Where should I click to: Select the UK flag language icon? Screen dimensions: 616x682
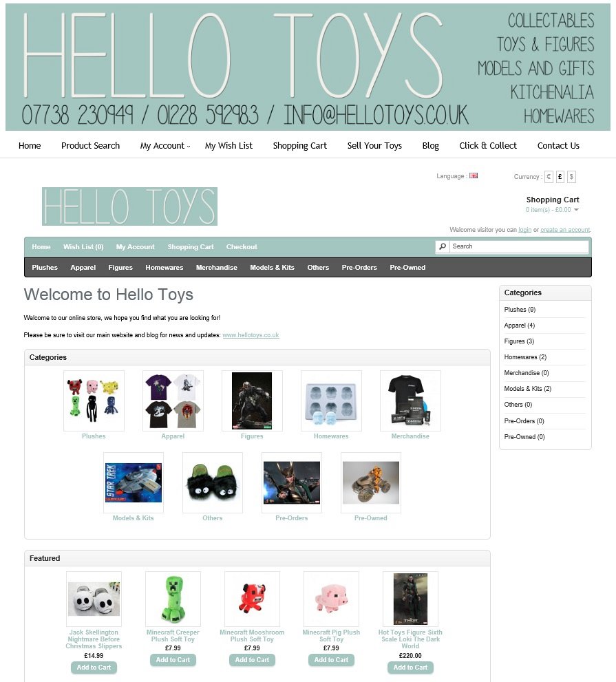click(474, 175)
